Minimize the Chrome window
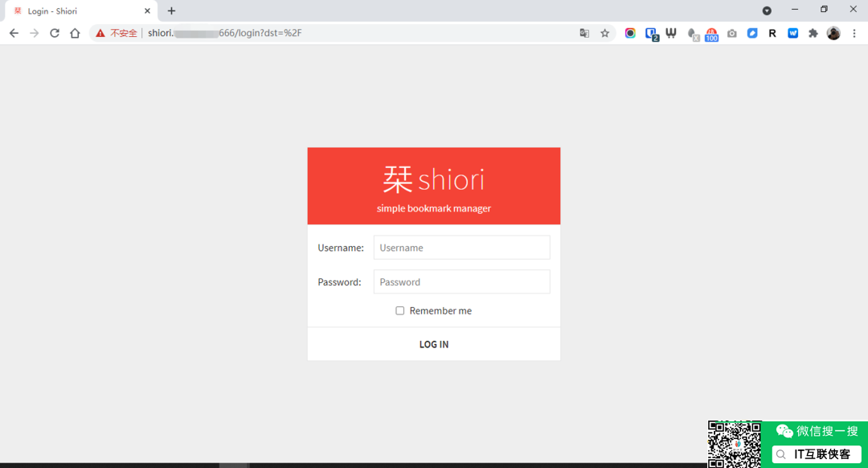Screen dimensions: 868x468 tap(795, 10)
